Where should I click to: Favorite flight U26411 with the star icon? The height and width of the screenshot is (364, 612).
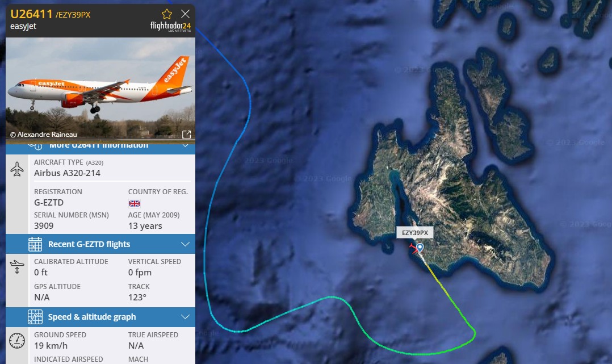[x=167, y=14]
